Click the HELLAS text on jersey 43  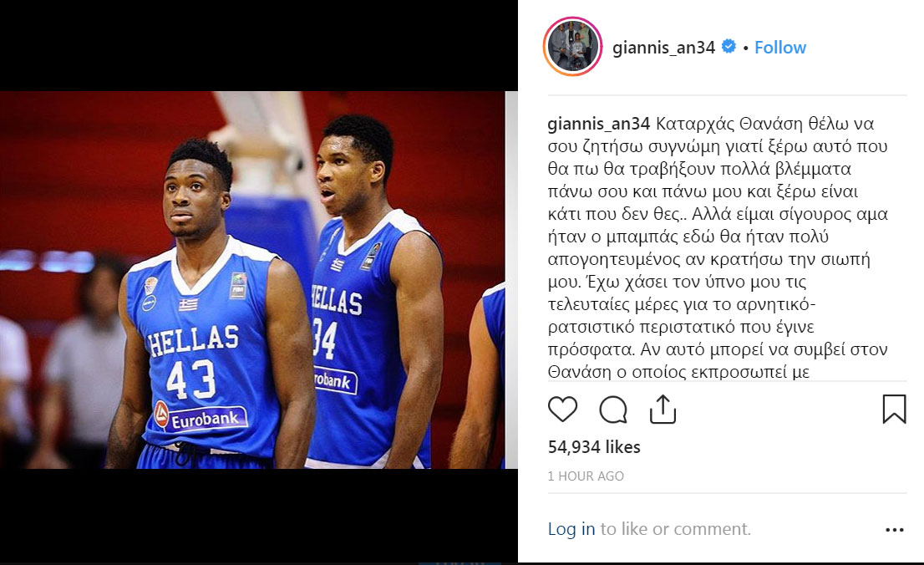[193, 340]
